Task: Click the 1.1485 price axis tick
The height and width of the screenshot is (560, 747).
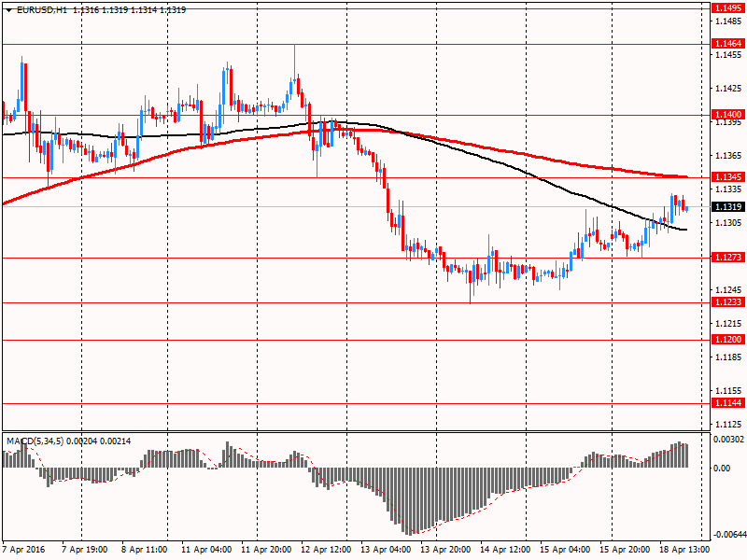Action: click(x=729, y=21)
